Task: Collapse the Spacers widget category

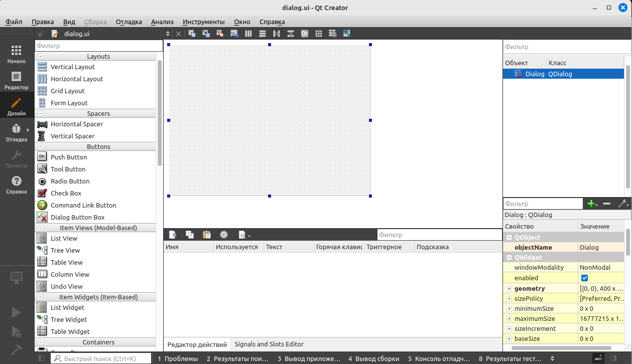Action: pos(40,113)
